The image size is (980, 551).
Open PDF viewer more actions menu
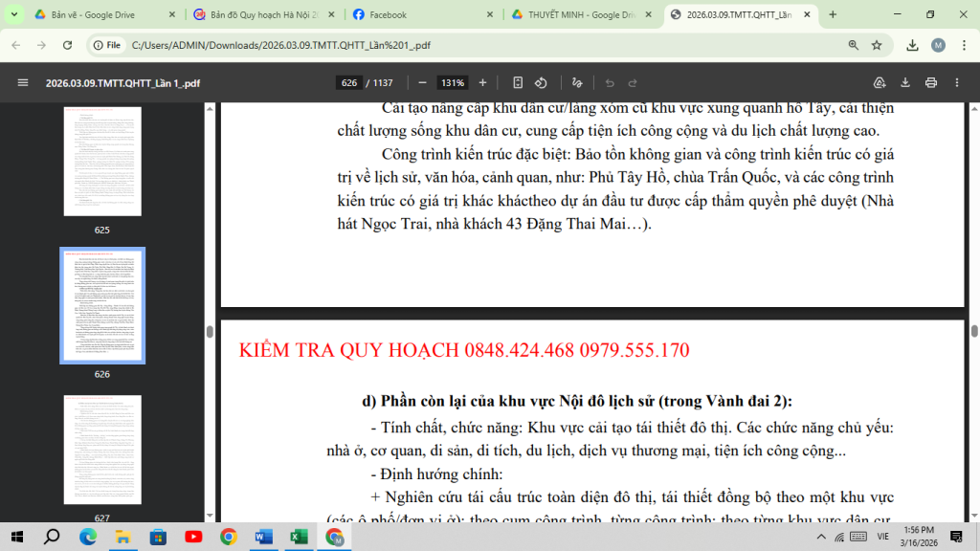(x=957, y=82)
